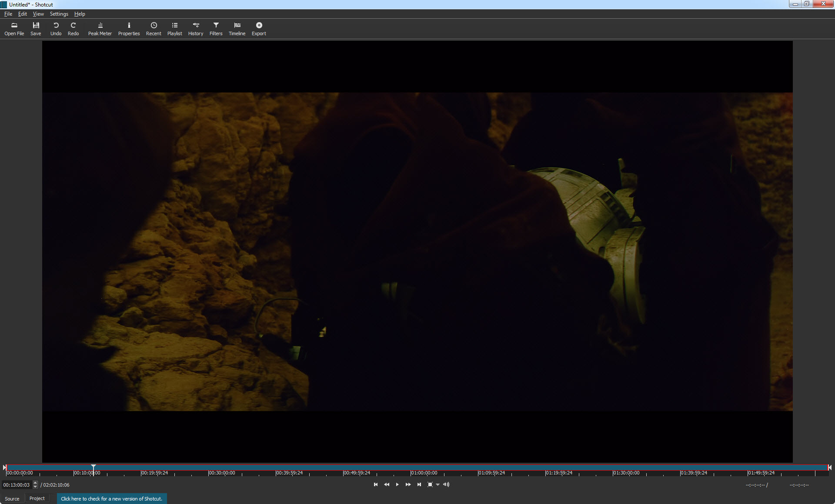Open the Export panel
The image size is (835, 504).
coord(259,29)
